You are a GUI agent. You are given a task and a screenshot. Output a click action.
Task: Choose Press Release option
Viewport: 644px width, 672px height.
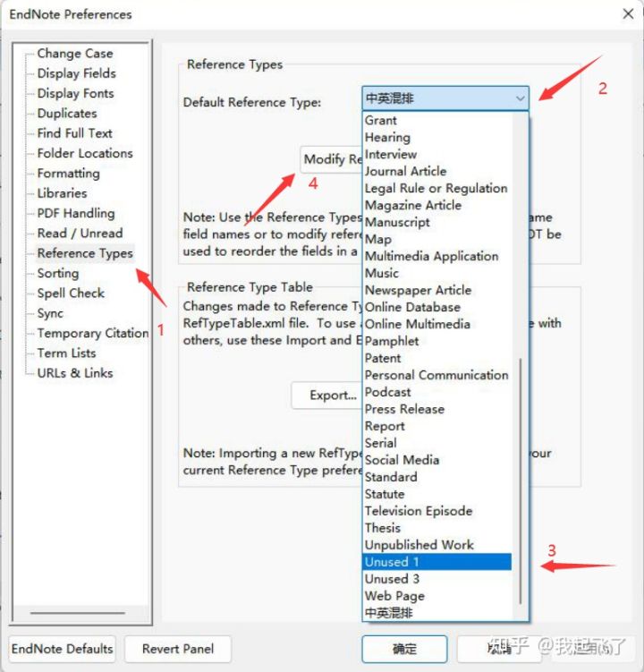coord(437,409)
